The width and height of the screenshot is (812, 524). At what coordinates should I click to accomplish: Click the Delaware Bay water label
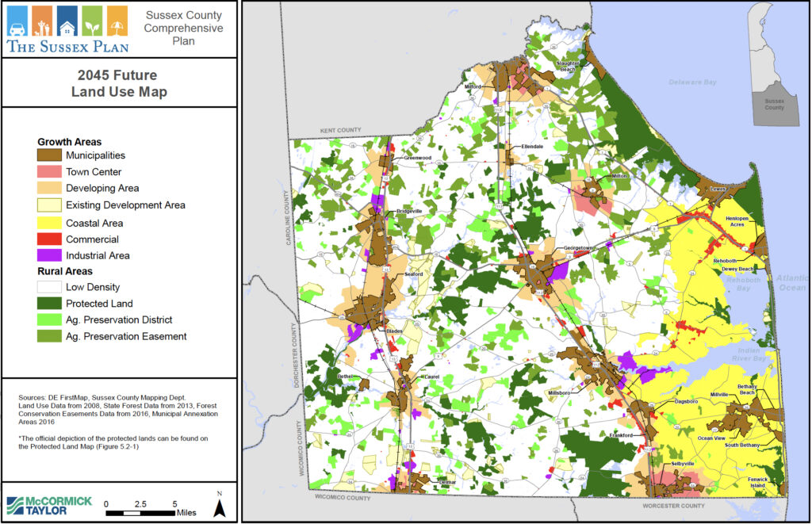[x=692, y=82]
